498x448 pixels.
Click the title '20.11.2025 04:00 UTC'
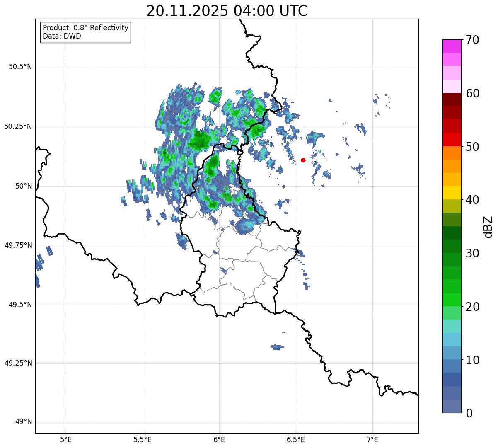point(227,11)
